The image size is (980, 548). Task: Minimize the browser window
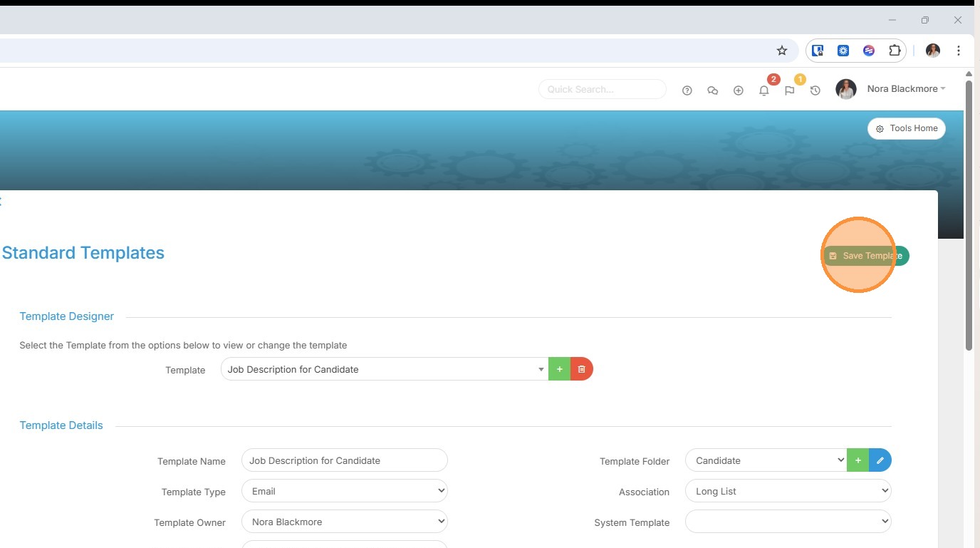(x=892, y=20)
